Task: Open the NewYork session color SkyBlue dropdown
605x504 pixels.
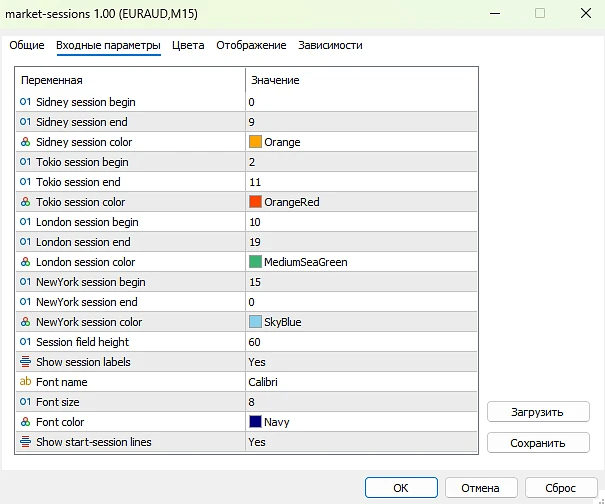Action: [282, 322]
